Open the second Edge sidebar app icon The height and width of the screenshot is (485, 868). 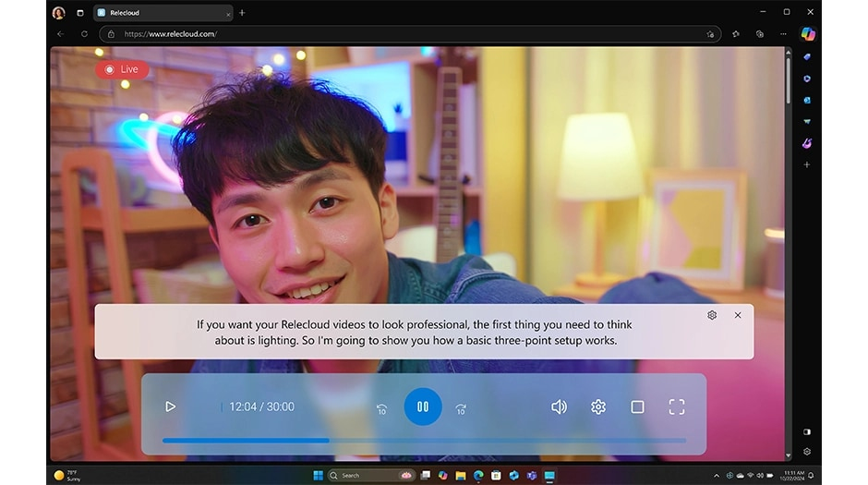(x=807, y=79)
